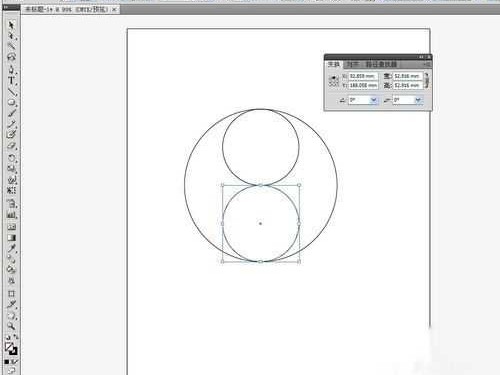Click the top-right bounding box handle
Screen dimensions: 500x375
[299, 185]
